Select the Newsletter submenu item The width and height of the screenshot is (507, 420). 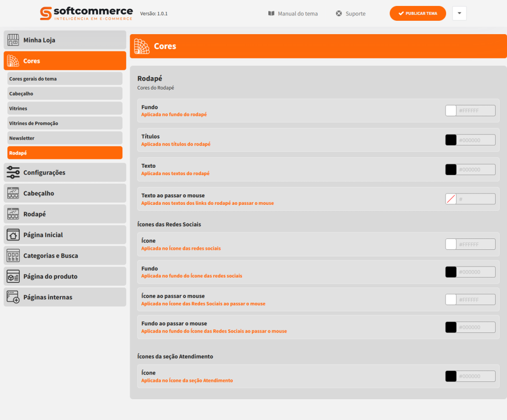[x=65, y=139]
